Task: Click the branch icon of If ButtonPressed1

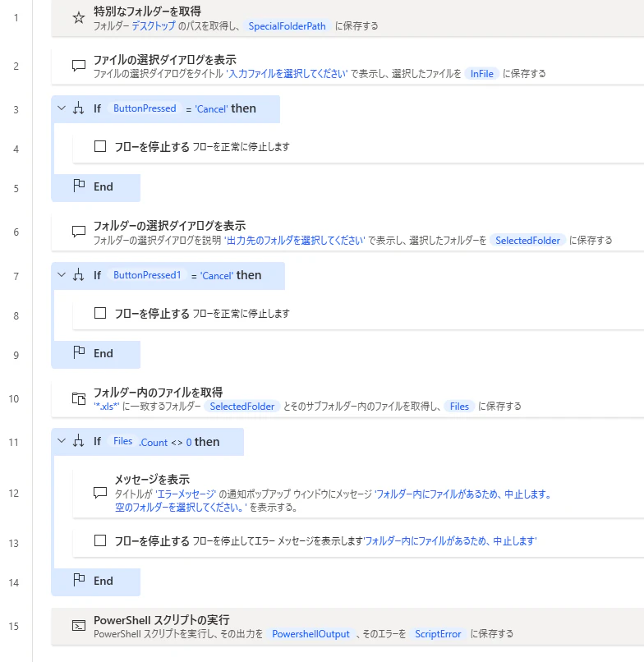Action: [79, 275]
